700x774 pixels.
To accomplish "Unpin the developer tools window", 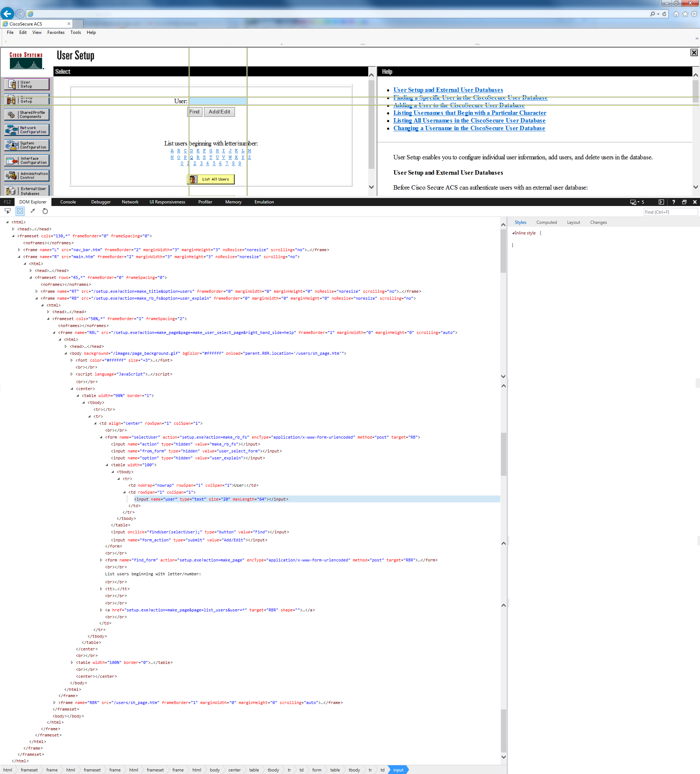I will 684,202.
